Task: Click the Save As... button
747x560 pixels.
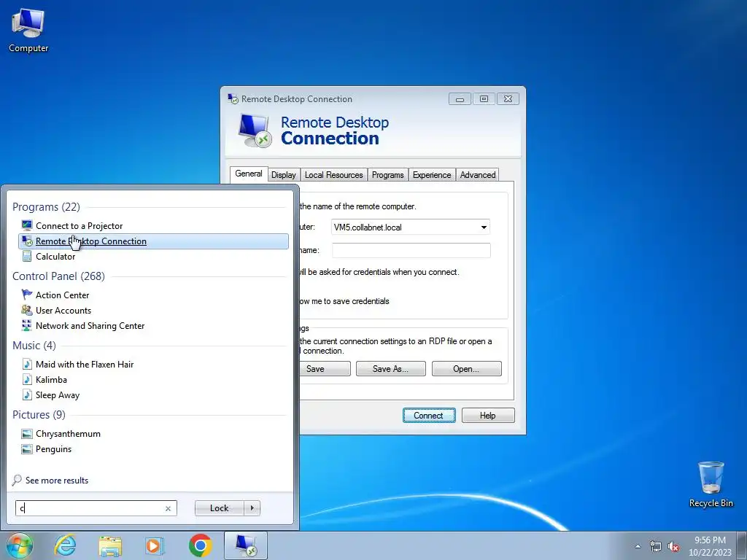Action: click(x=391, y=368)
